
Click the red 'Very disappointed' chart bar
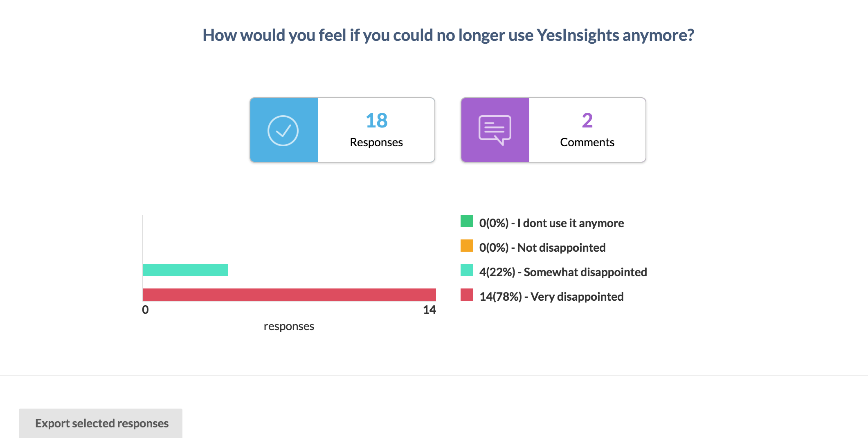point(290,295)
